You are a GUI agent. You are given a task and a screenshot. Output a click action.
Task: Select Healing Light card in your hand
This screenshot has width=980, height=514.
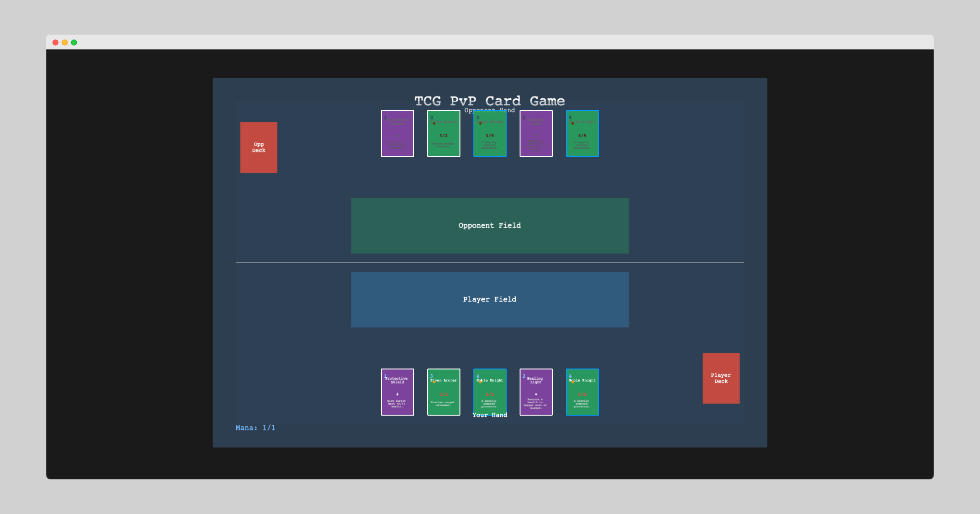pyautogui.click(x=536, y=392)
